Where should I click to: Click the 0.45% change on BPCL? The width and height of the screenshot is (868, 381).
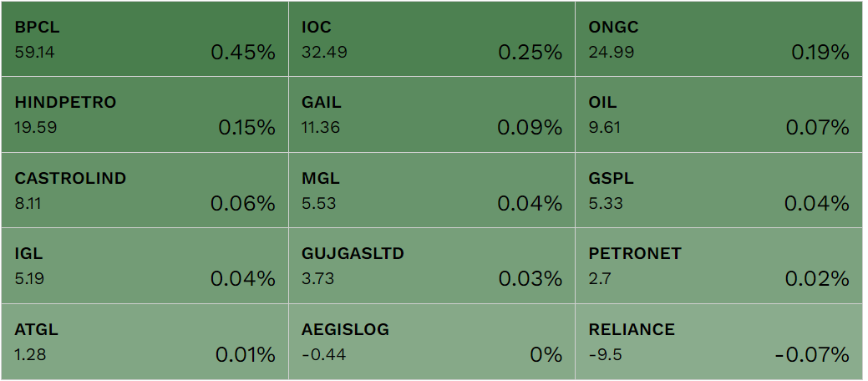[242, 53]
